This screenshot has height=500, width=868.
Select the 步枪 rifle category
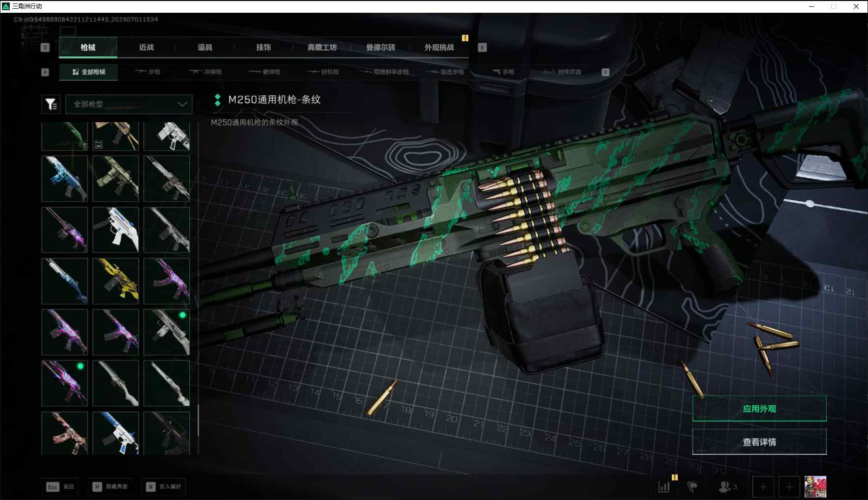pyautogui.click(x=148, y=72)
